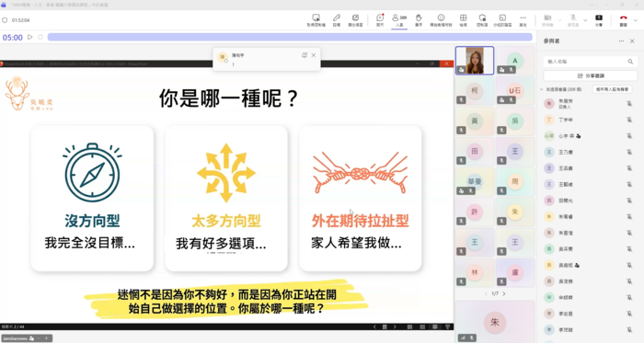Click the take control icon in meeting toolbar
This screenshot has height=343, width=644.
(316, 19)
